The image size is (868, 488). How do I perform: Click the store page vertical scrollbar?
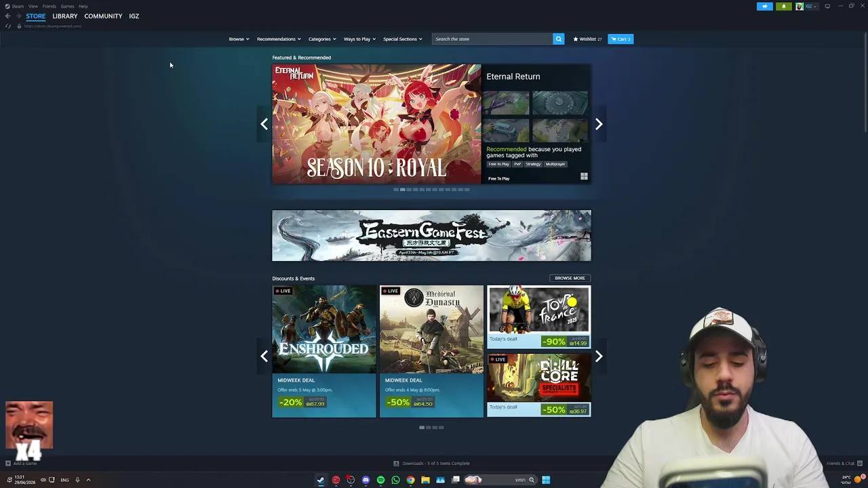(865, 81)
